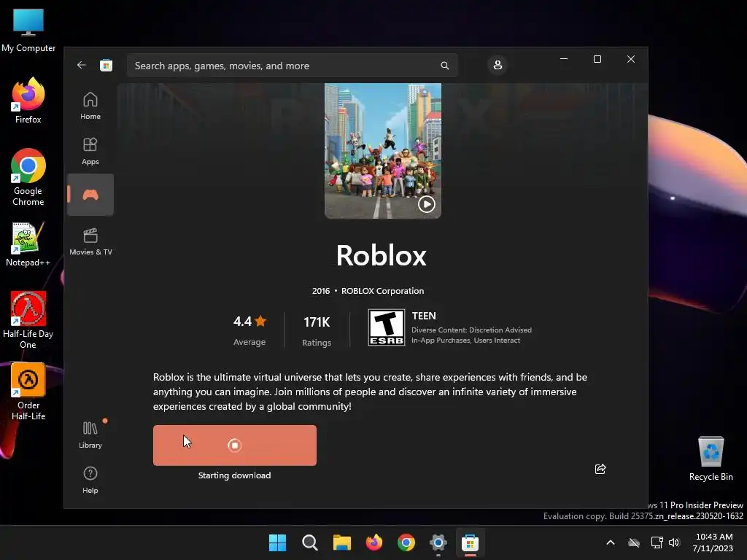747x560 pixels.
Task: Open File Explorer from taskbar
Action: tap(341, 542)
